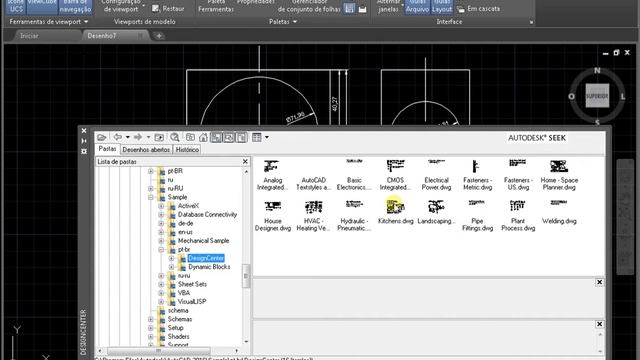Select Sheet Sets folder in tree
Screen dimensions: 640x360
(x=192, y=284)
